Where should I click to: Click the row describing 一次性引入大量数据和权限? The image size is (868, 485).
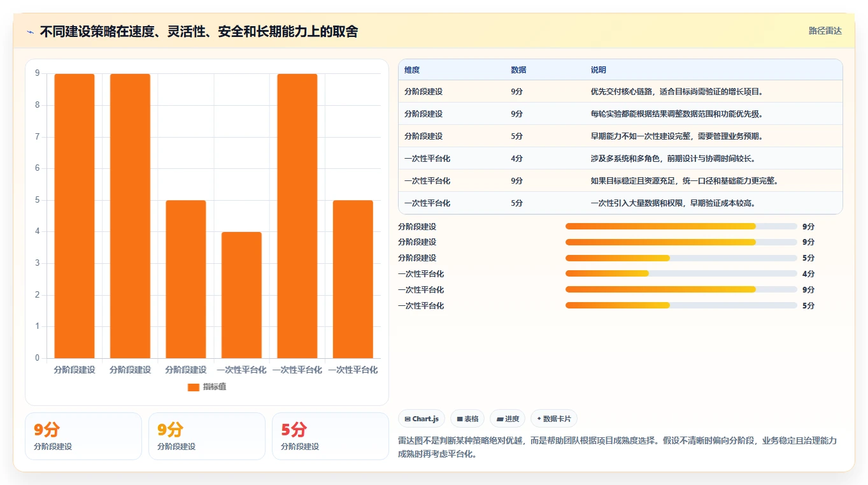point(620,203)
